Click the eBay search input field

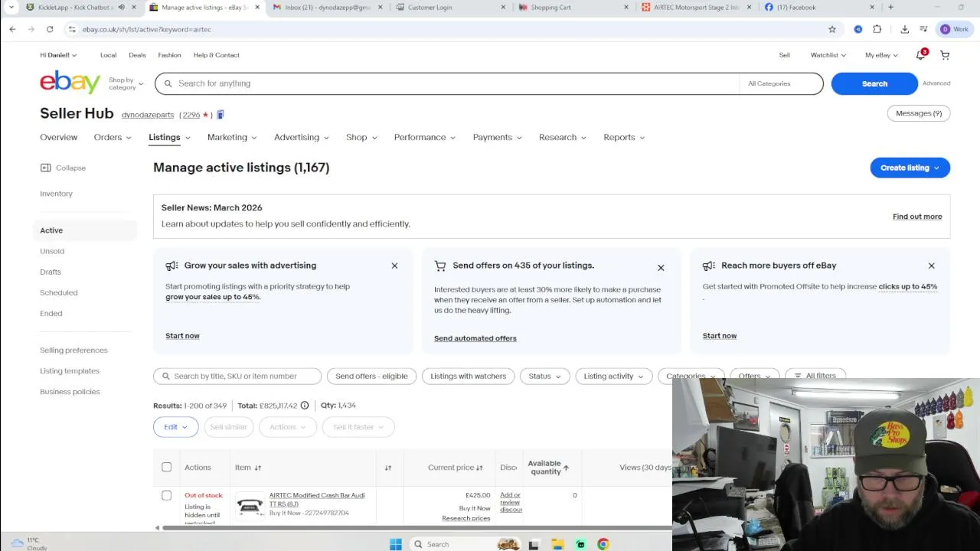pyautogui.click(x=448, y=83)
